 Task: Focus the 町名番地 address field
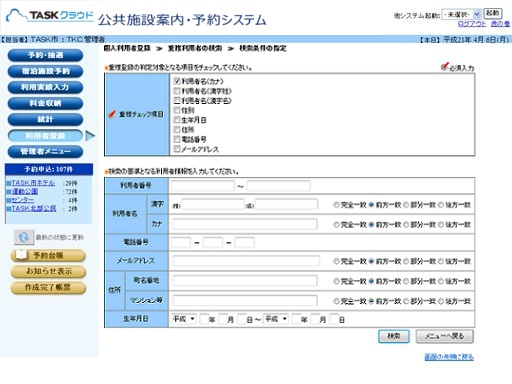(245, 281)
